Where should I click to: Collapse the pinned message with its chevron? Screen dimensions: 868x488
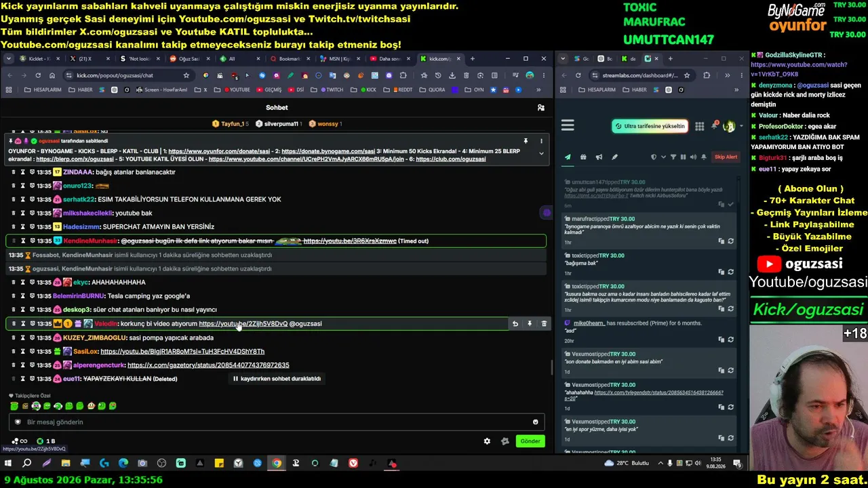[541, 154]
